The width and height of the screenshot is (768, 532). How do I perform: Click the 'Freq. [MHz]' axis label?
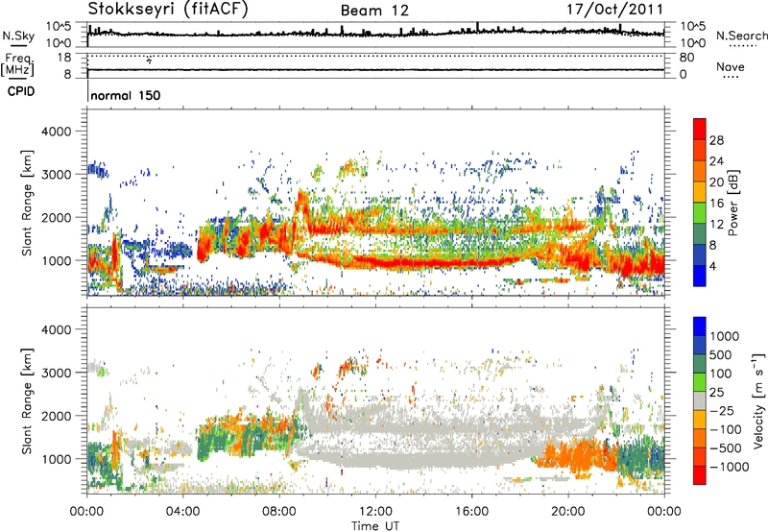tap(17, 65)
